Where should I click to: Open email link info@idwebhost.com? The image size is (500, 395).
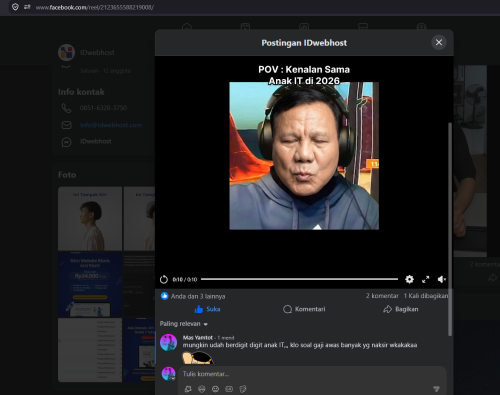111,125
